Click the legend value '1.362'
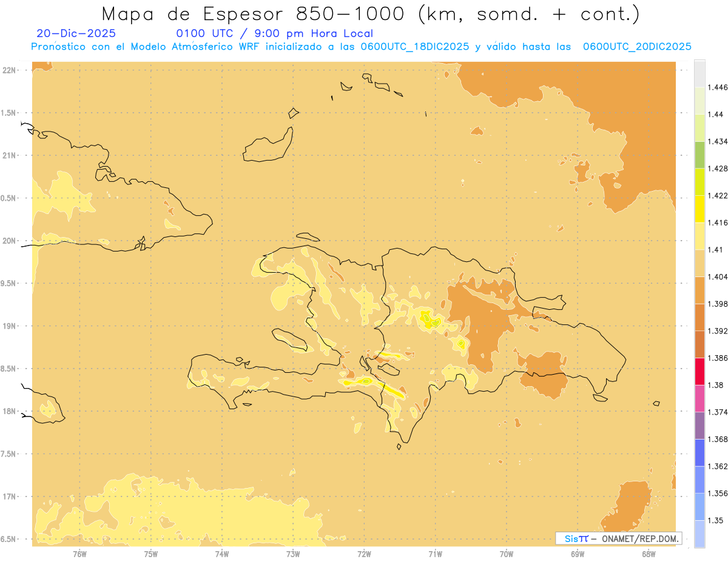The height and width of the screenshot is (562, 728). pyautogui.click(x=718, y=466)
